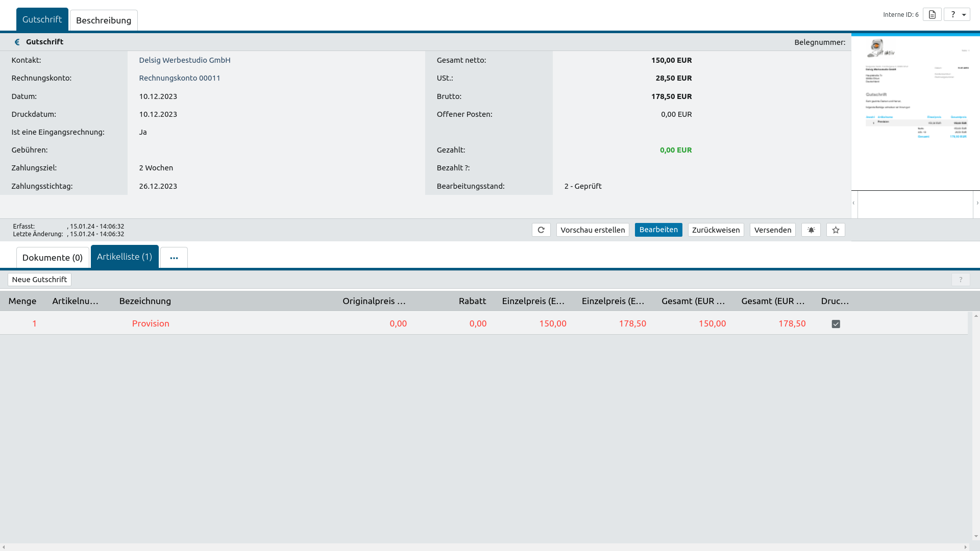
Task: Open the help dropdown at top right
Action: [x=957, y=14]
